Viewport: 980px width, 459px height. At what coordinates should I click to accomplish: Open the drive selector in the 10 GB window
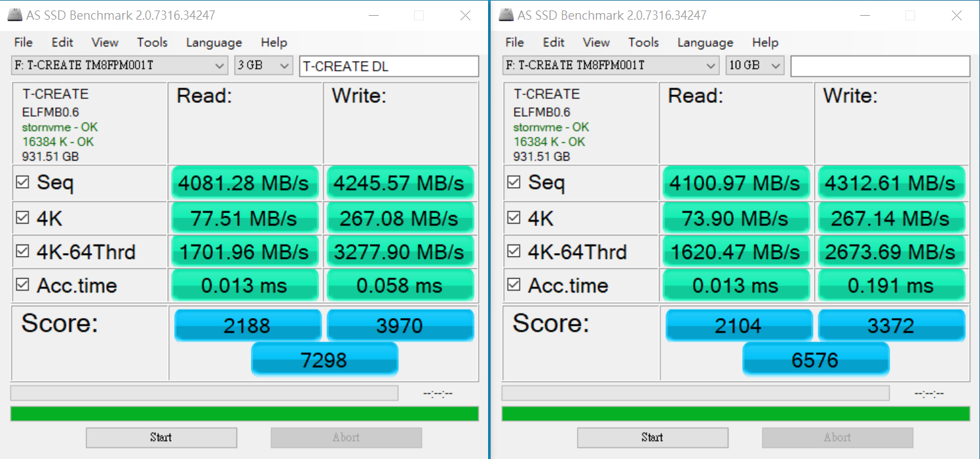611,66
